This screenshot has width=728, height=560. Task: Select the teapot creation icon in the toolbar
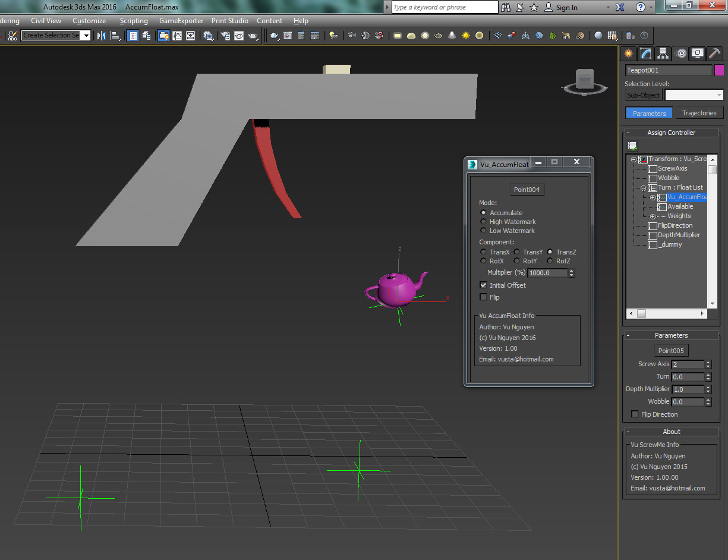438,36
